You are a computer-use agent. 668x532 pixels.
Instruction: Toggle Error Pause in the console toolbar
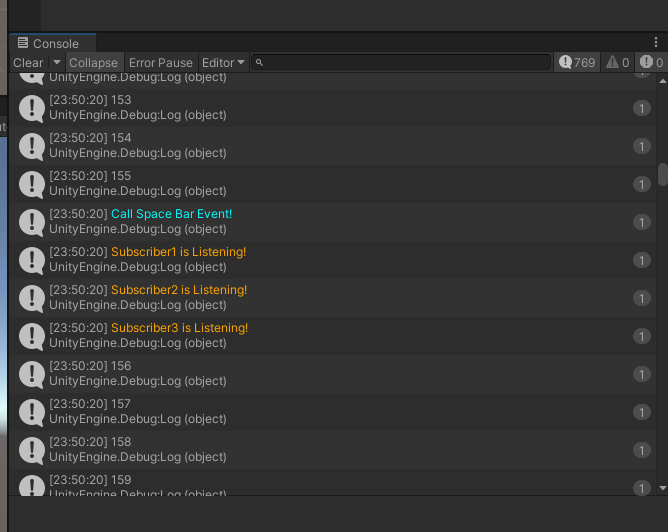161,63
